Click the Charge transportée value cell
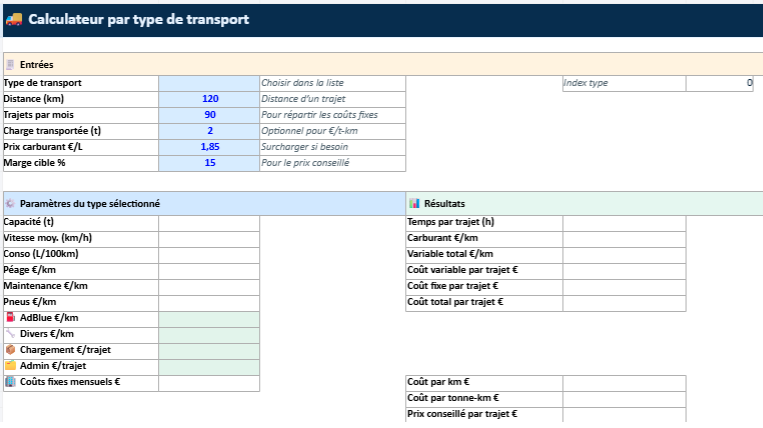763x428 pixels. coord(208,131)
